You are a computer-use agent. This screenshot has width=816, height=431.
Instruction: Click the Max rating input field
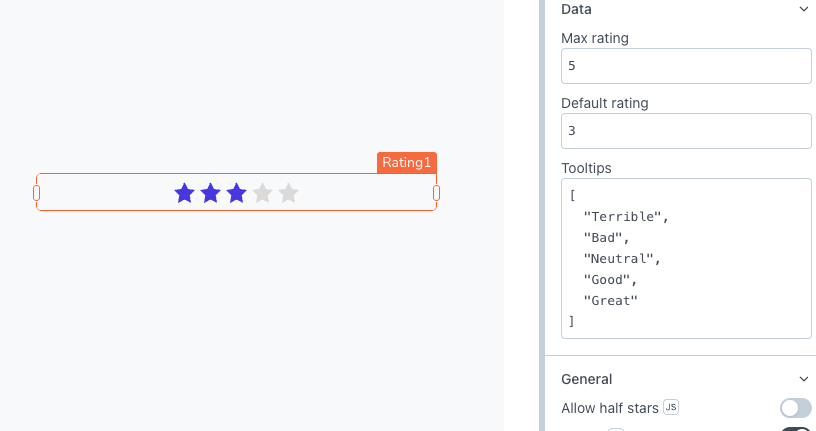coord(686,66)
